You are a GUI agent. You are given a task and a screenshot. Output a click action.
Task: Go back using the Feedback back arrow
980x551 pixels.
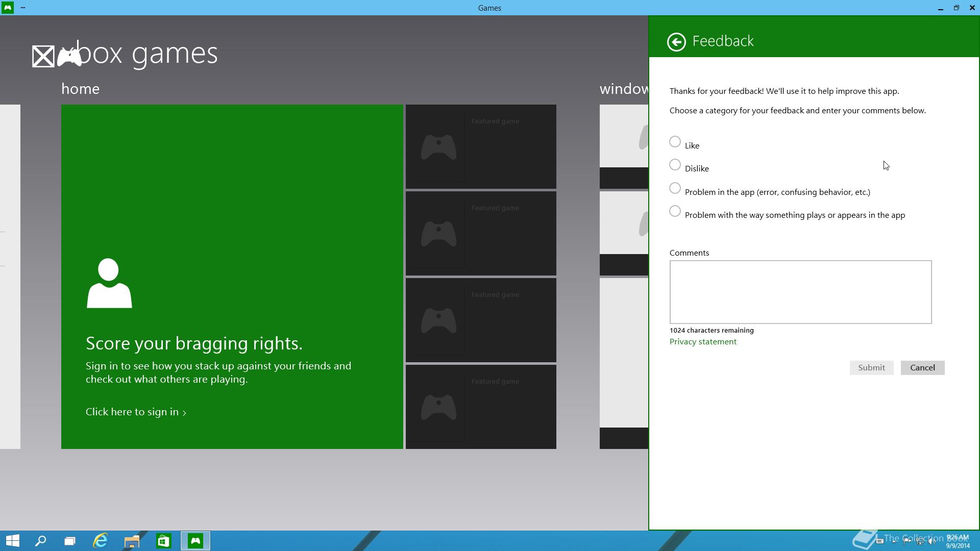676,42
